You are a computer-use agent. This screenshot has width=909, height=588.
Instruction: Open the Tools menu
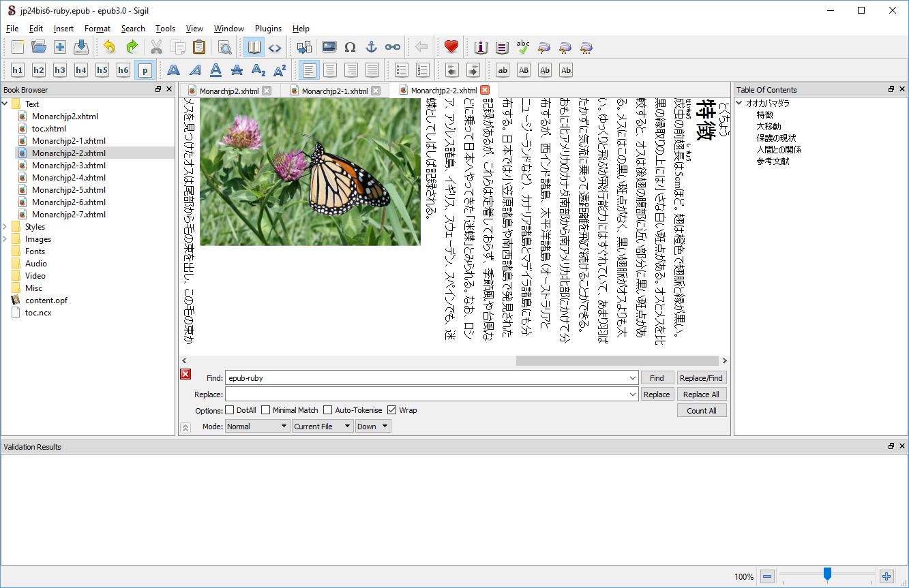point(165,29)
